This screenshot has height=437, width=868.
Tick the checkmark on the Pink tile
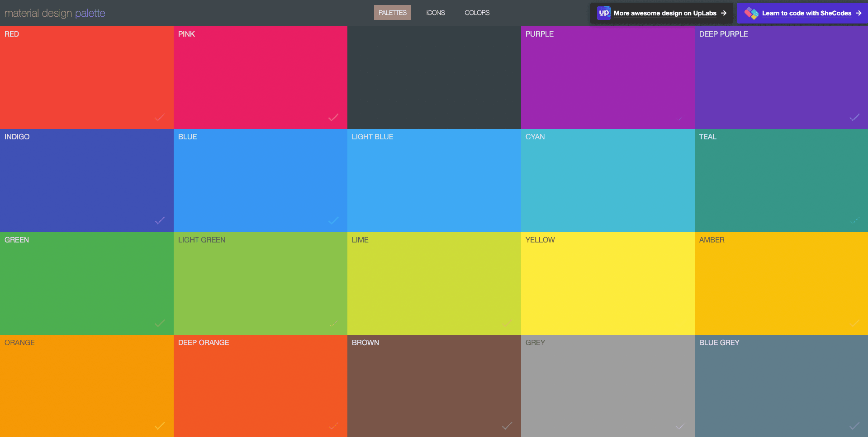point(333,118)
